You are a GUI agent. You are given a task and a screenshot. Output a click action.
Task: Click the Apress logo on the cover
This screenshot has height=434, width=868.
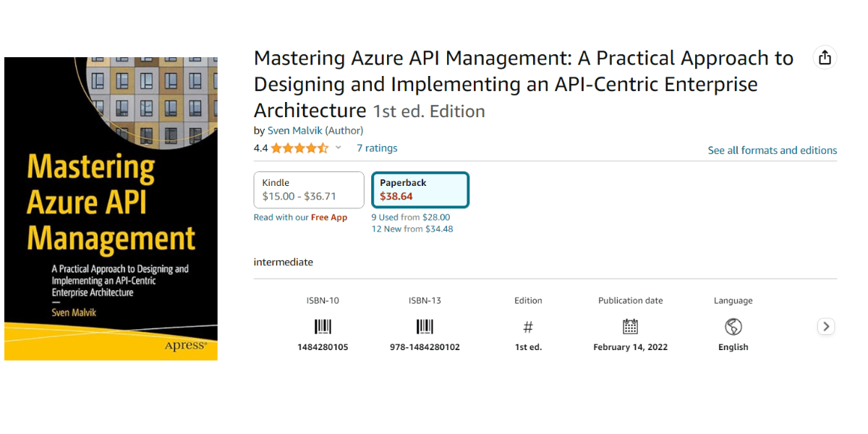coord(185,345)
